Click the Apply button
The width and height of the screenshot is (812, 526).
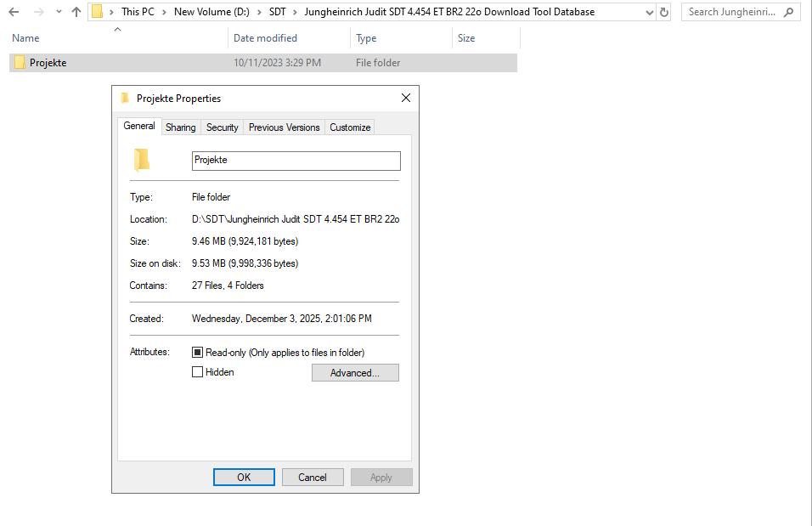pyautogui.click(x=381, y=478)
